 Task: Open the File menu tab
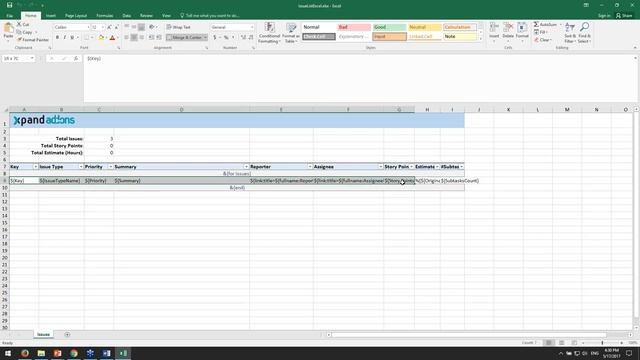9,16
